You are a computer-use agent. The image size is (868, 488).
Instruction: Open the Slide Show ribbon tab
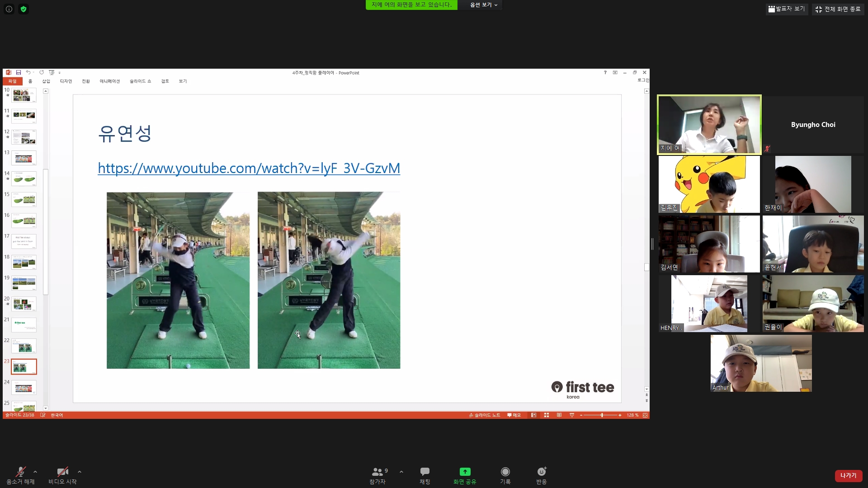140,81
